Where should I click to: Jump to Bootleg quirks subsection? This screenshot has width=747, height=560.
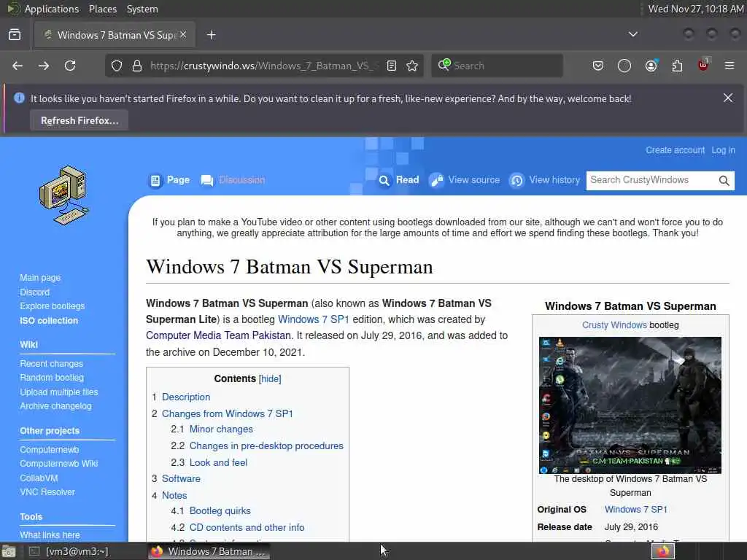[220, 511]
